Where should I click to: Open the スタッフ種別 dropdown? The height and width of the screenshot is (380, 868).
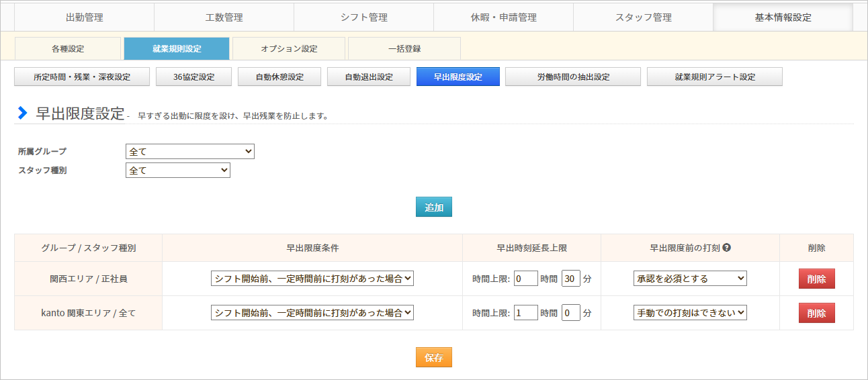[177, 171]
